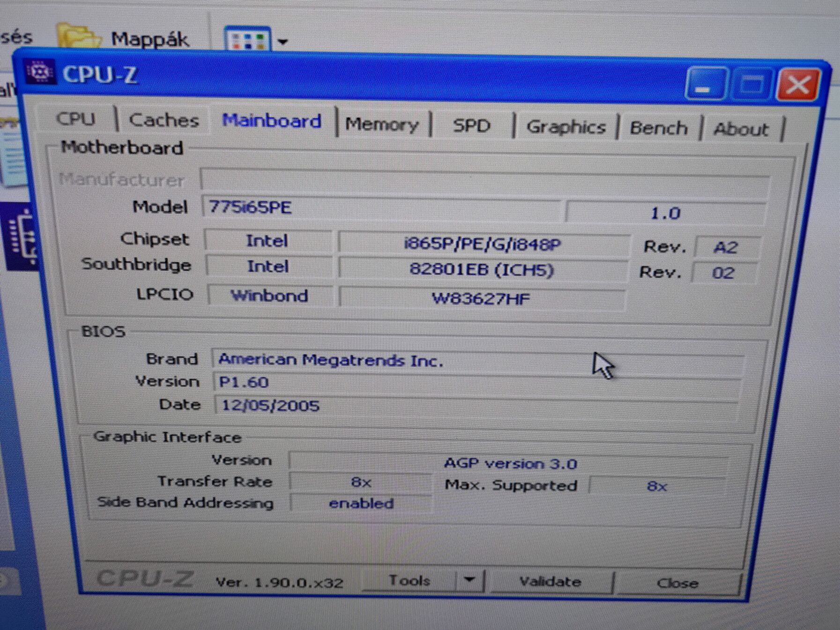Switch to the Graphics tab

click(566, 127)
